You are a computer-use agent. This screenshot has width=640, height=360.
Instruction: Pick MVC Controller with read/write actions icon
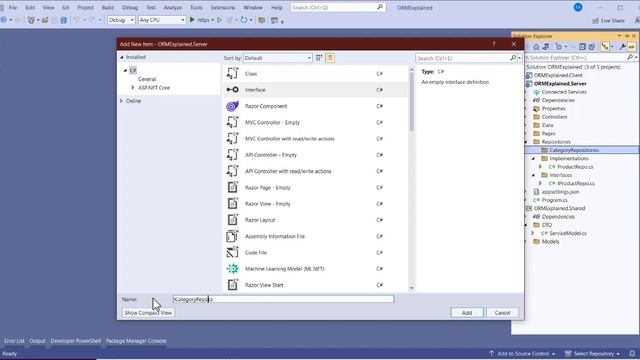232,139
